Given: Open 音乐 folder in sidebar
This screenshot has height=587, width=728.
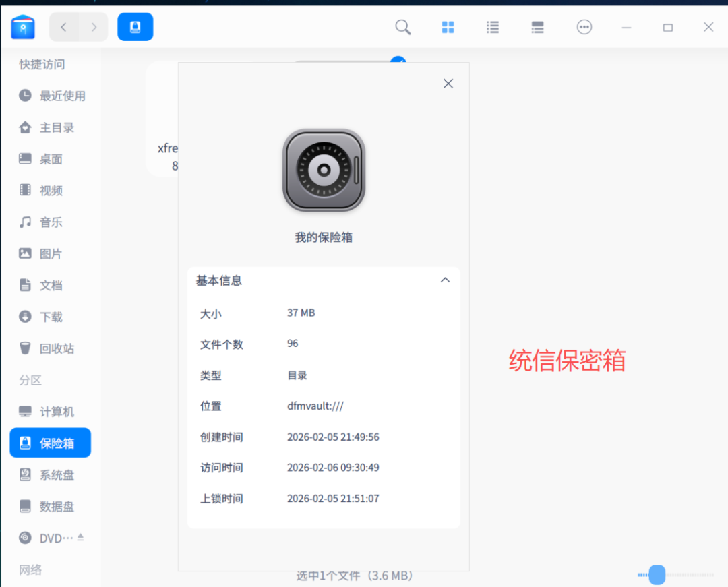Looking at the screenshot, I should [x=51, y=222].
